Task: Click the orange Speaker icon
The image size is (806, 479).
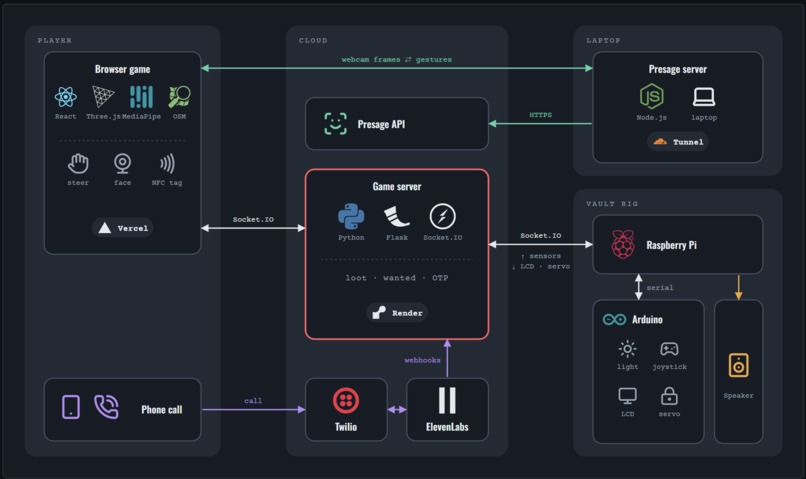Action: tap(738, 365)
